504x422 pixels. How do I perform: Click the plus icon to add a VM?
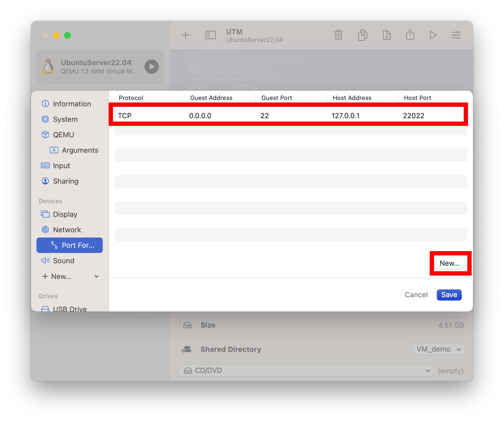tap(185, 35)
